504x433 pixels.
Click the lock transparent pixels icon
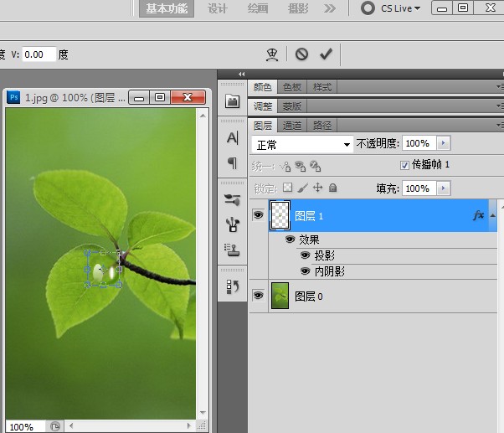(287, 188)
